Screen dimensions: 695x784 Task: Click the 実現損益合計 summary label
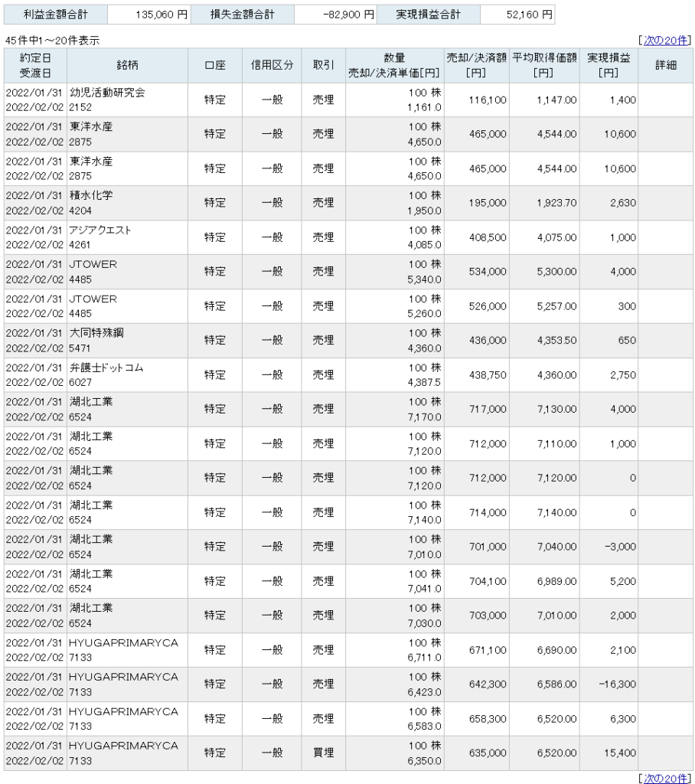pyautogui.click(x=429, y=15)
